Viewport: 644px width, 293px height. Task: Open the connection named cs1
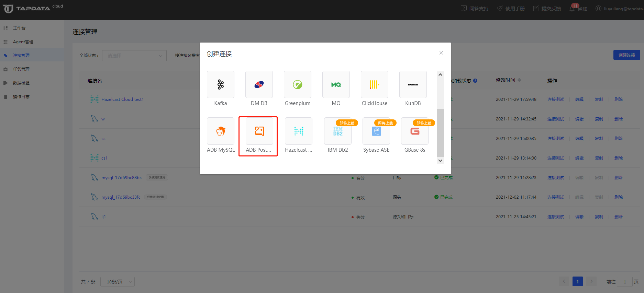tap(104, 158)
